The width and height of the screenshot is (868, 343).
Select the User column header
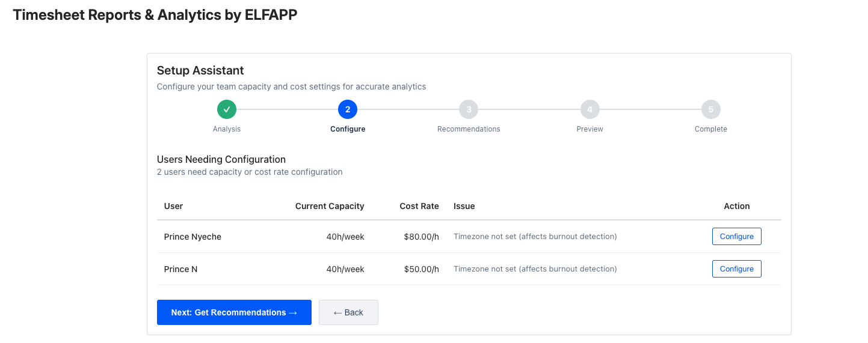[x=173, y=206]
